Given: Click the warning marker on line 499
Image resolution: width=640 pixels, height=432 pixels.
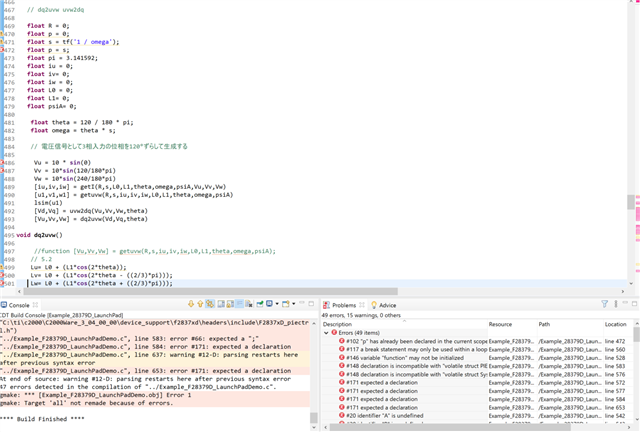Looking at the screenshot, I should [x=2, y=267].
